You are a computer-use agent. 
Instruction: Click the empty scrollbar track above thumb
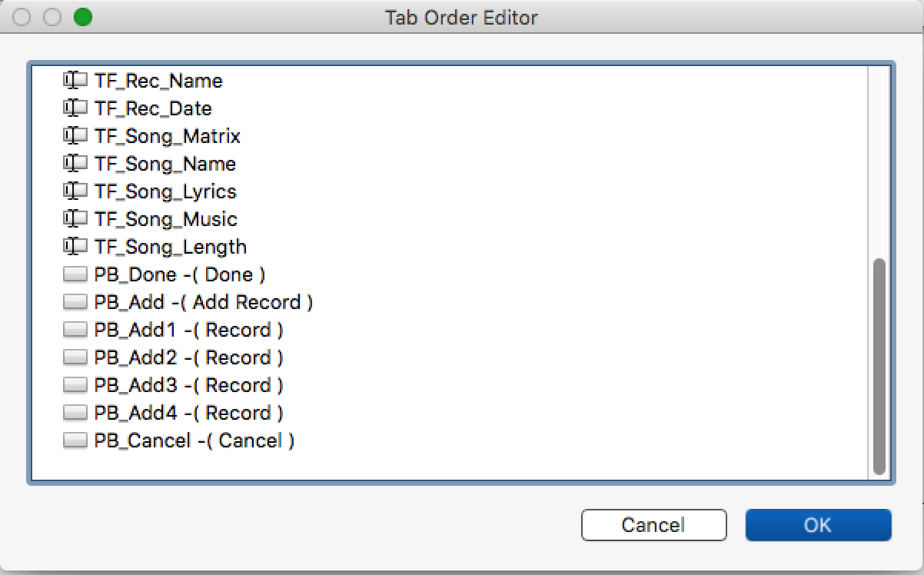point(879,161)
